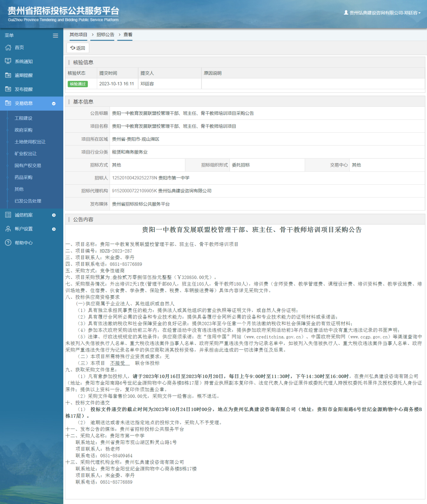Click the 交易信息 transactions icon
Image resolution: width=427 pixels, height=504 pixels.
coord(8,104)
